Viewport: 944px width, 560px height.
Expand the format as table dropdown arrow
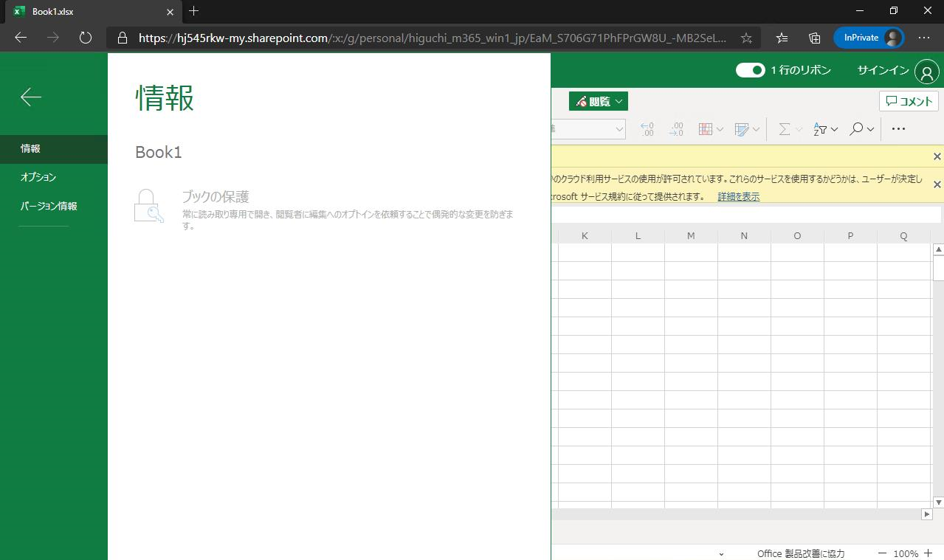pyautogui.click(x=757, y=130)
